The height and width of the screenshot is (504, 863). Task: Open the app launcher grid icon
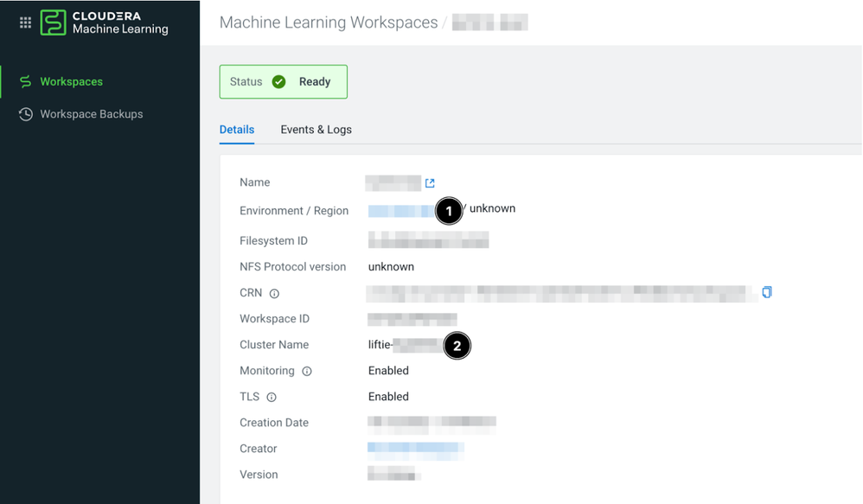(25, 22)
